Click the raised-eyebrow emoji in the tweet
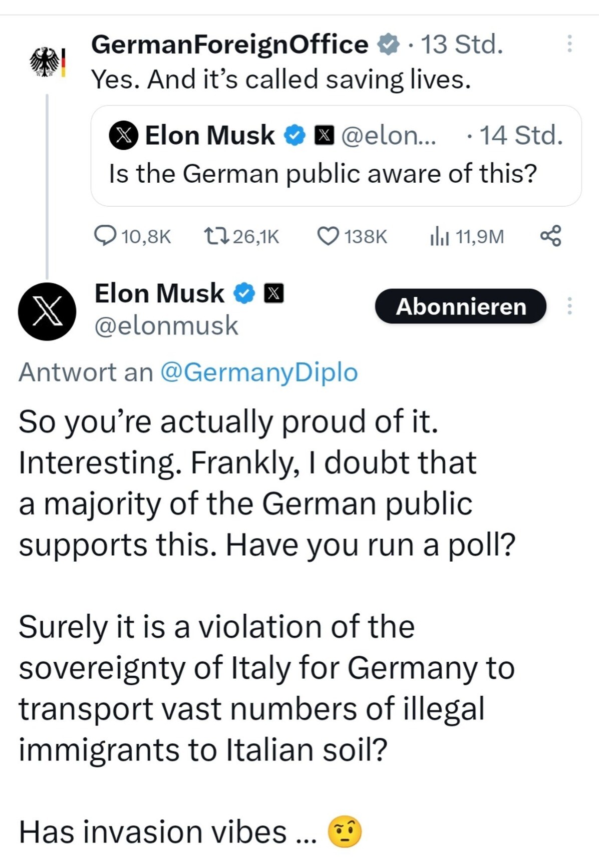 [345, 832]
